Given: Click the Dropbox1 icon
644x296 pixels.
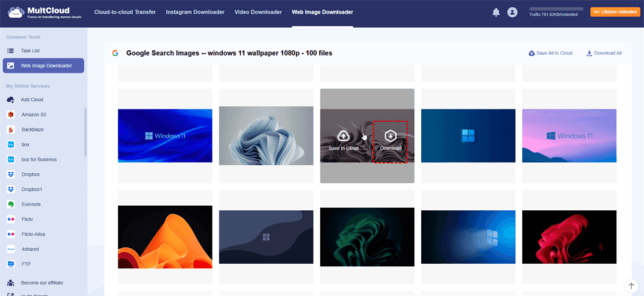Looking at the screenshot, I should click(x=11, y=189).
